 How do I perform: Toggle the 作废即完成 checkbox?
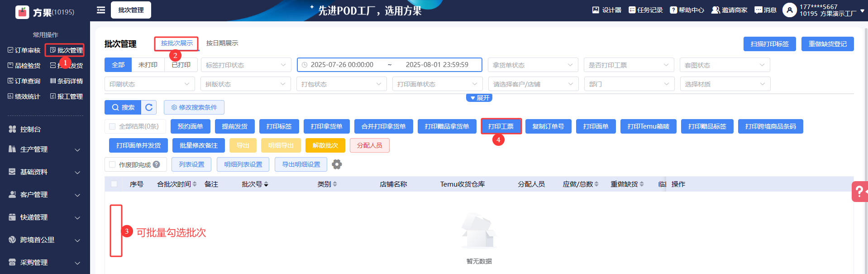pos(113,164)
